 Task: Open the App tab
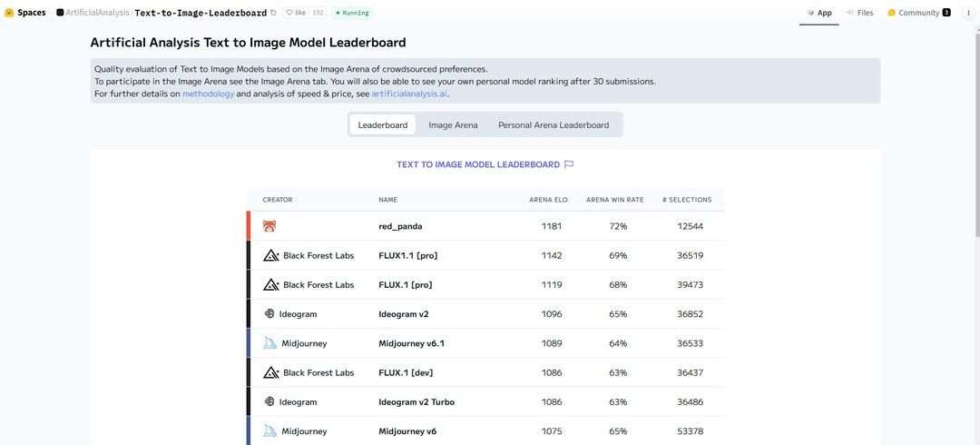click(x=818, y=13)
